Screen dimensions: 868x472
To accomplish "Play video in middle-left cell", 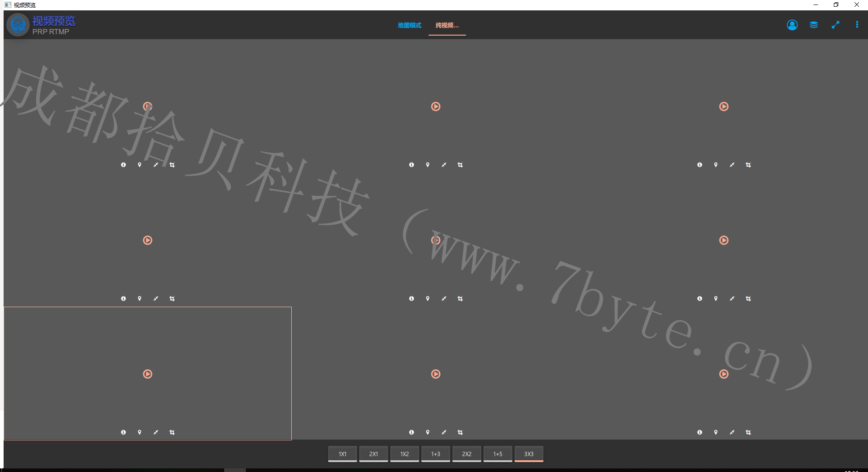I will pyautogui.click(x=148, y=240).
